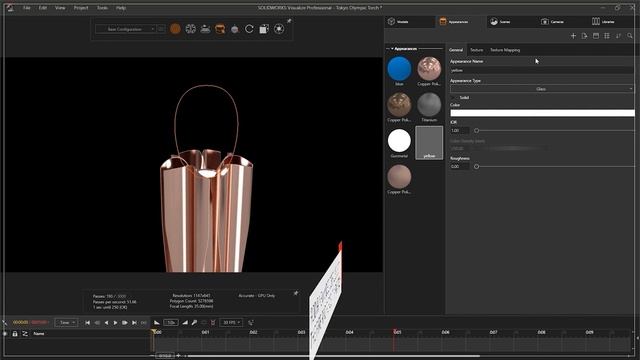This screenshot has height=360, width=640.
Task: Open the Texture Mapping tab
Action: (x=505, y=50)
